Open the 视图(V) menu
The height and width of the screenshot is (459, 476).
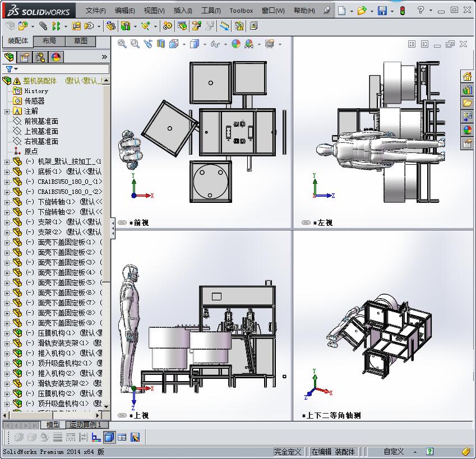pyautogui.click(x=154, y=11)
